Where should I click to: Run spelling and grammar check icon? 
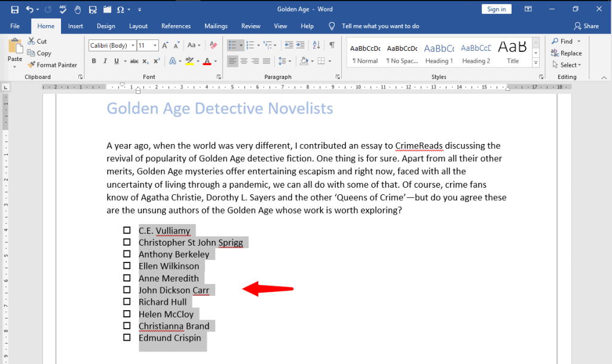coord(62,10)
